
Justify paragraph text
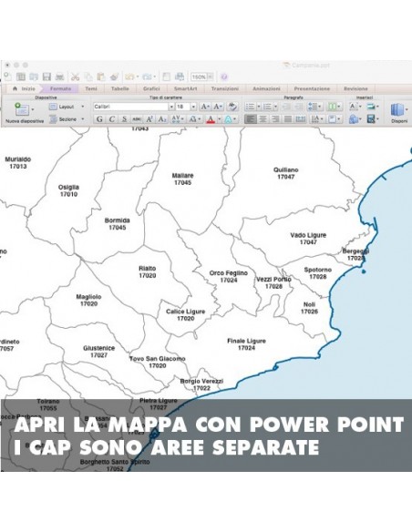tap(288, 119)
